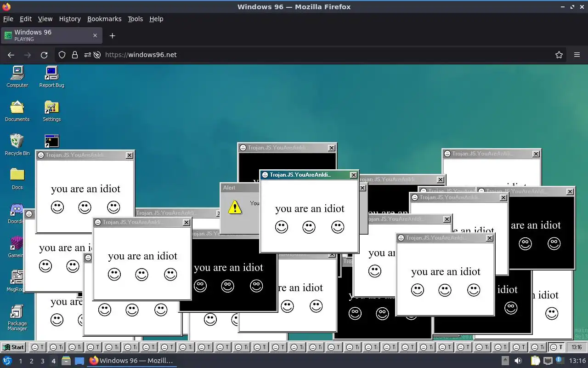
Task: Click the padlock site information icon
Action: click(75, 55)
